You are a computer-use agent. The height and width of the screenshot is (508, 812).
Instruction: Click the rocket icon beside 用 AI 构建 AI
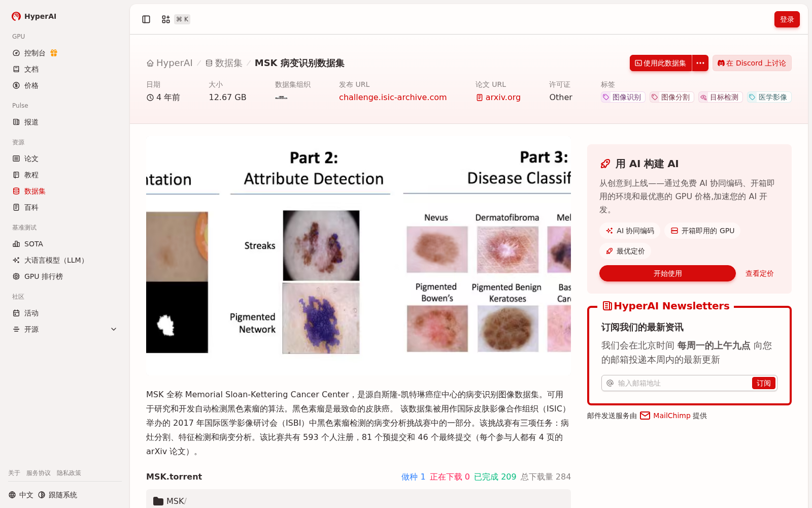(605, 164)
